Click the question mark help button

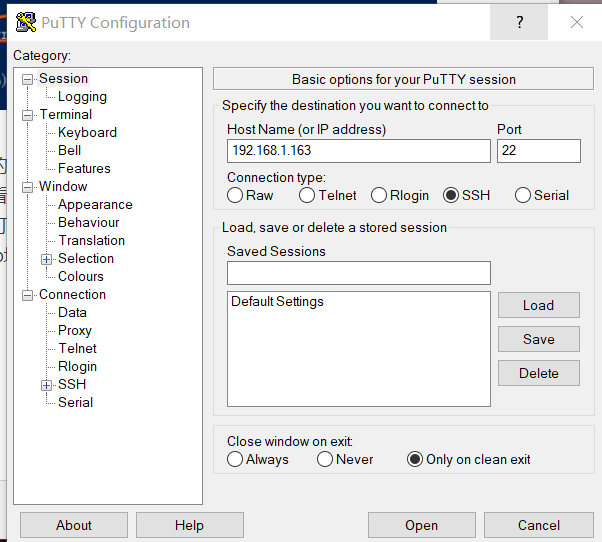click(x=519, y=22)
